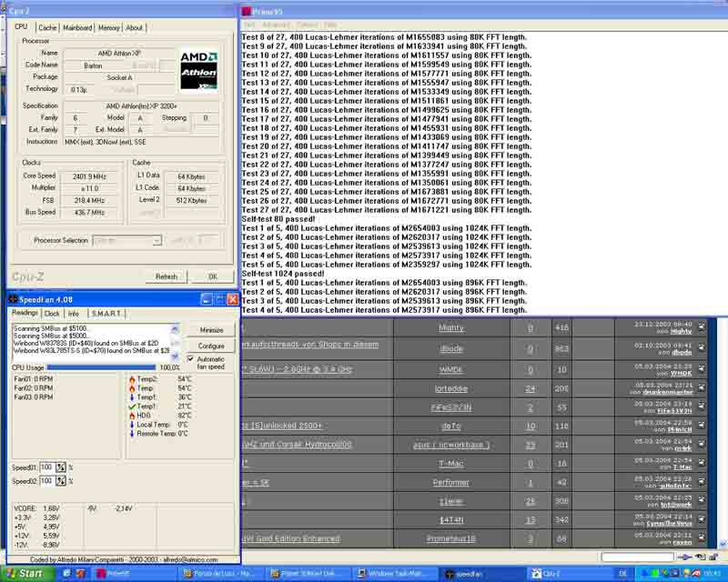Click 'Self-test 1024 passed!' line in Prime95

[282, 274]
